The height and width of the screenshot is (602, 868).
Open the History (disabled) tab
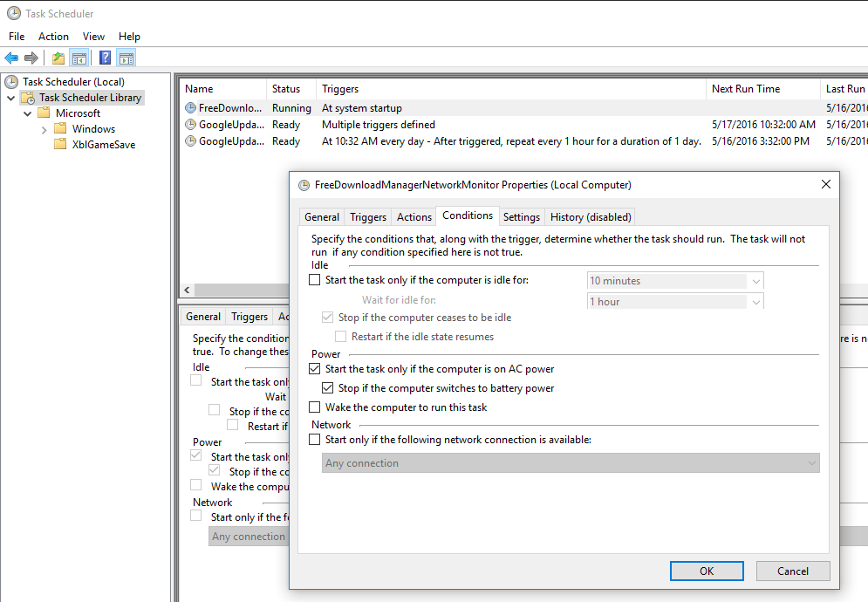click(591, 217)
